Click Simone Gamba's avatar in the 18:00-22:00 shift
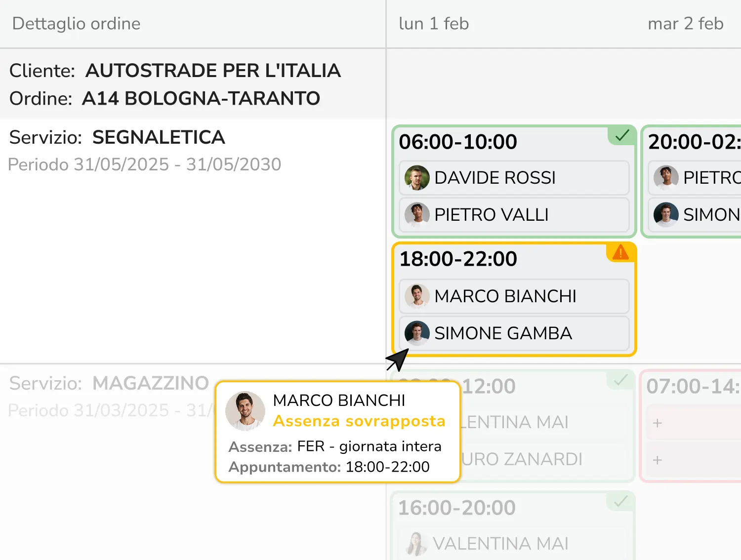The image size is (741, 560). [417, 333]
